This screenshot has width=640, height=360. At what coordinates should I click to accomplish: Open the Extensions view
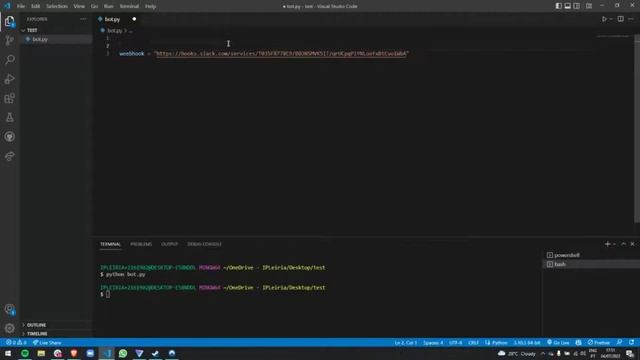coord(9,98)
